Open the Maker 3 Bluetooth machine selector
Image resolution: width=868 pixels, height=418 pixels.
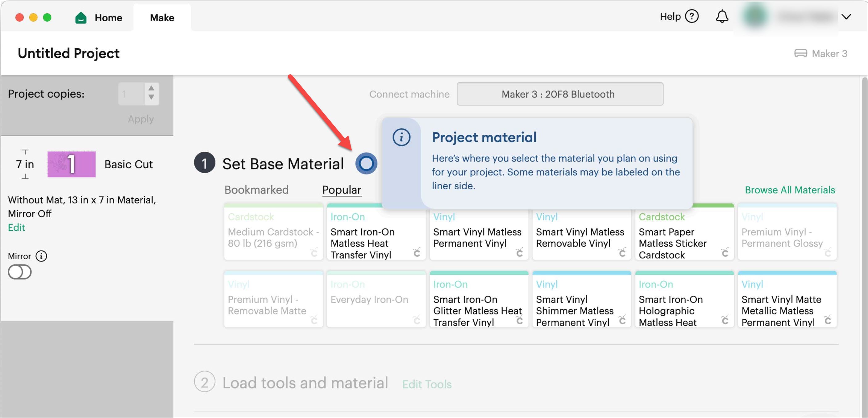560,94
